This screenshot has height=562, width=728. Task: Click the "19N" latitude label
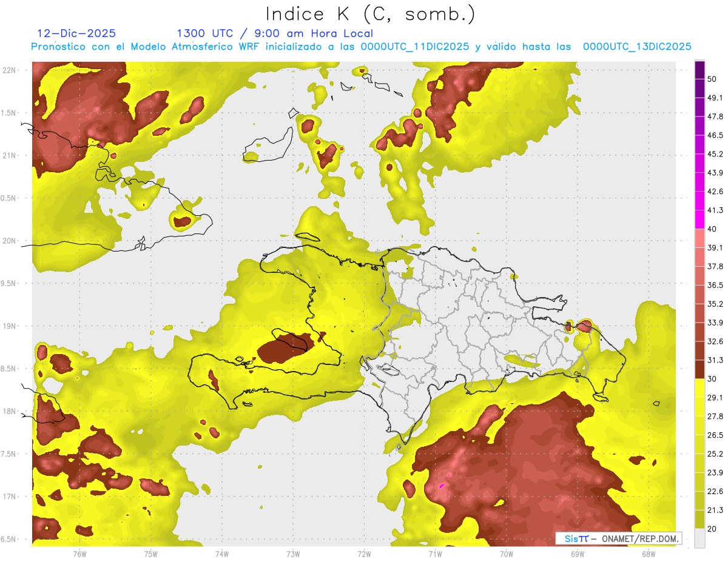tap(10, 326)
